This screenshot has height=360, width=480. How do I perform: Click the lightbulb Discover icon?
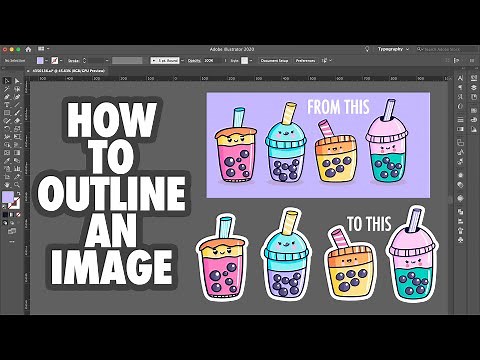click(367, 49)
